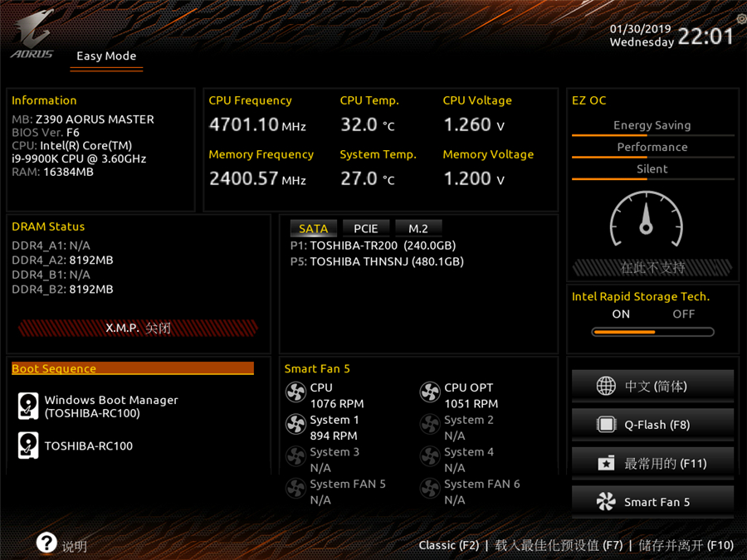Switch to the M.2 storage tab

[x=418, y=228]
